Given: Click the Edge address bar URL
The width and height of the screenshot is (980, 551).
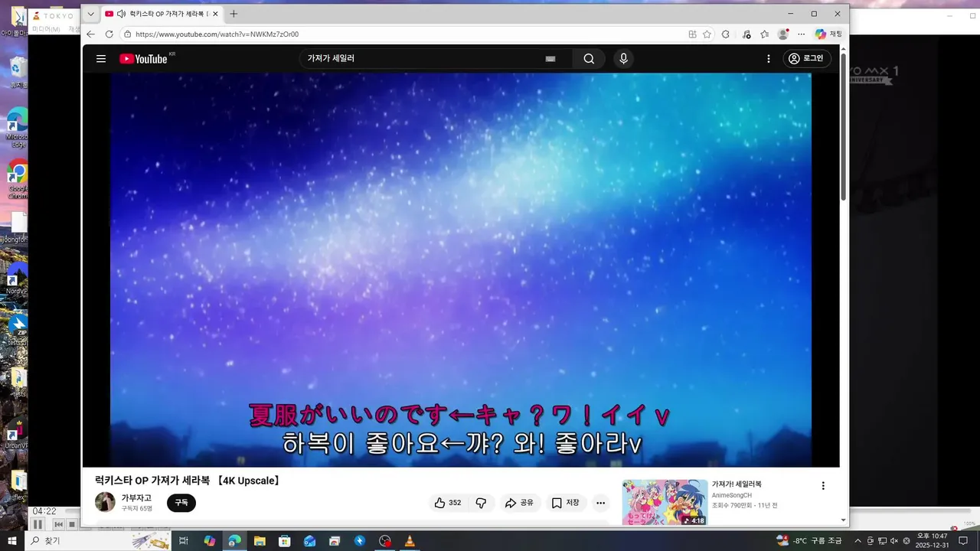Looking at the screenshot, I should point(217,34).
